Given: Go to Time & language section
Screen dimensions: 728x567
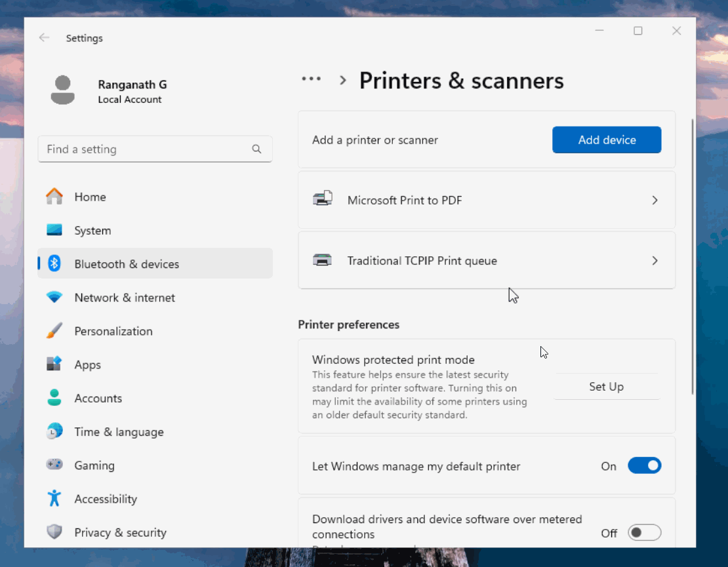Looking at the screenshot, I should click(119, 432).
